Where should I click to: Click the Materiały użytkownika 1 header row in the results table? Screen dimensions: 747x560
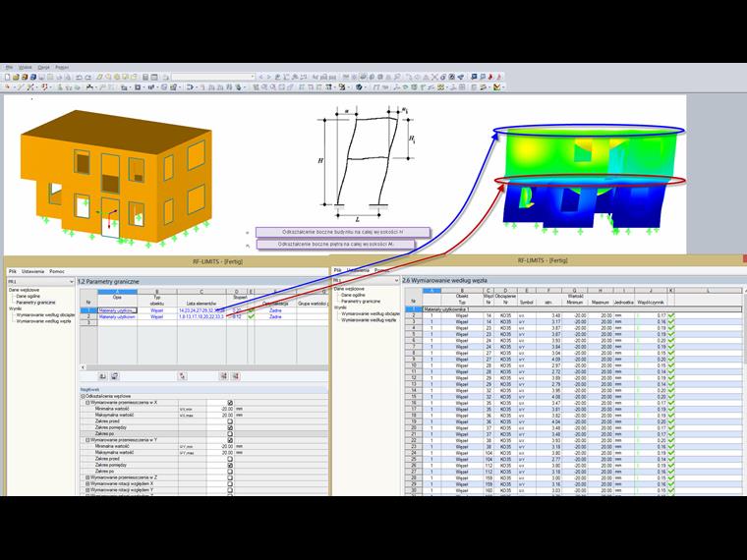(582, 309)
